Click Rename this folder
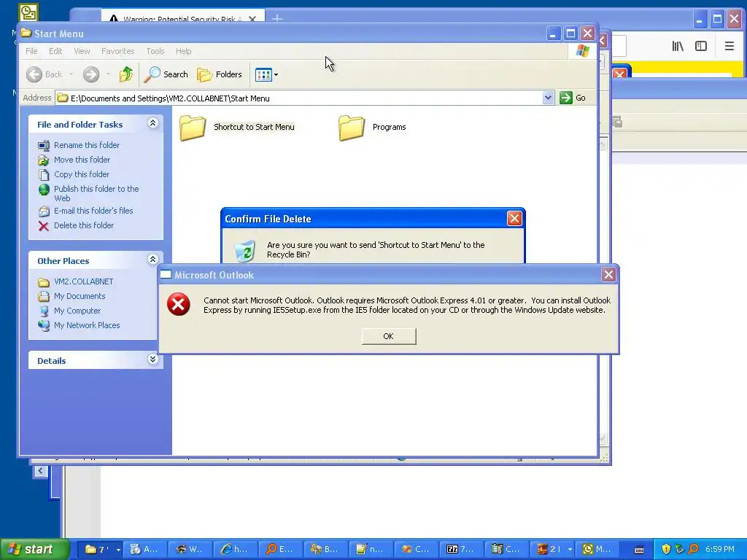747x560 pixels. pos(87,145)
